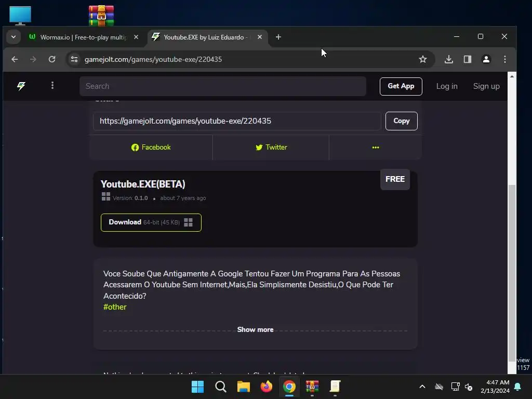Click the Youtube.EXE(BETA) package title
Viewport: 532px width, 399px height.
[143, 184]
